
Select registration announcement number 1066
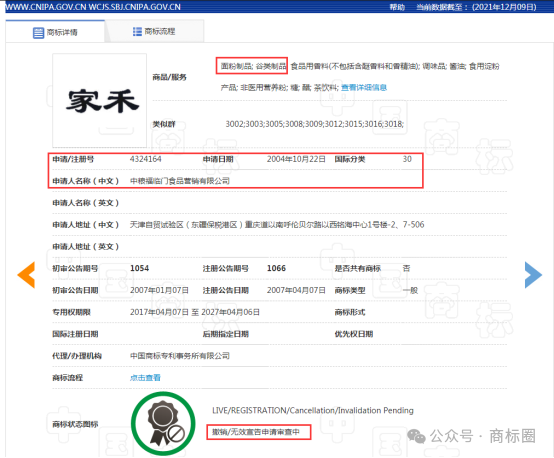click(276, 268)
